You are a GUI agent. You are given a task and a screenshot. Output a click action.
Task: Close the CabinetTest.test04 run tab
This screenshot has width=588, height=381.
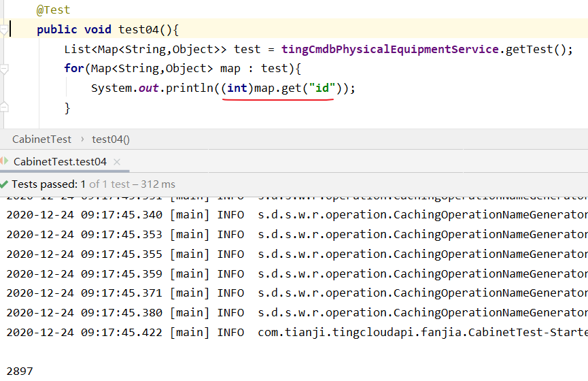pos(117,162)
